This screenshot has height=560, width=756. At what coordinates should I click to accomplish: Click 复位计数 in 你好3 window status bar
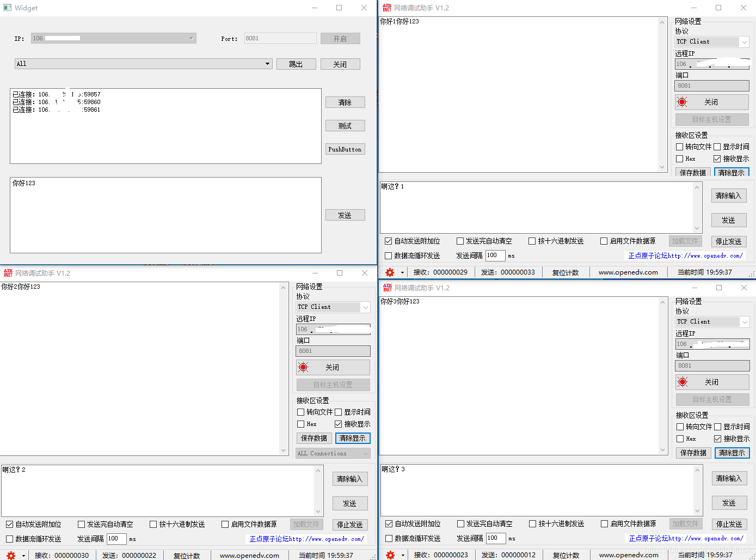click(566, 555)
